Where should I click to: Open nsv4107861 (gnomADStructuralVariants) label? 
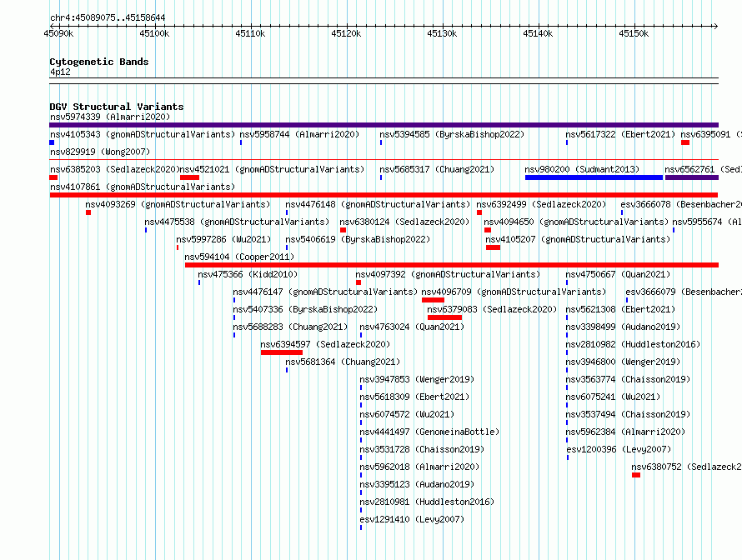pyautogui.click(x=143, y=187)
